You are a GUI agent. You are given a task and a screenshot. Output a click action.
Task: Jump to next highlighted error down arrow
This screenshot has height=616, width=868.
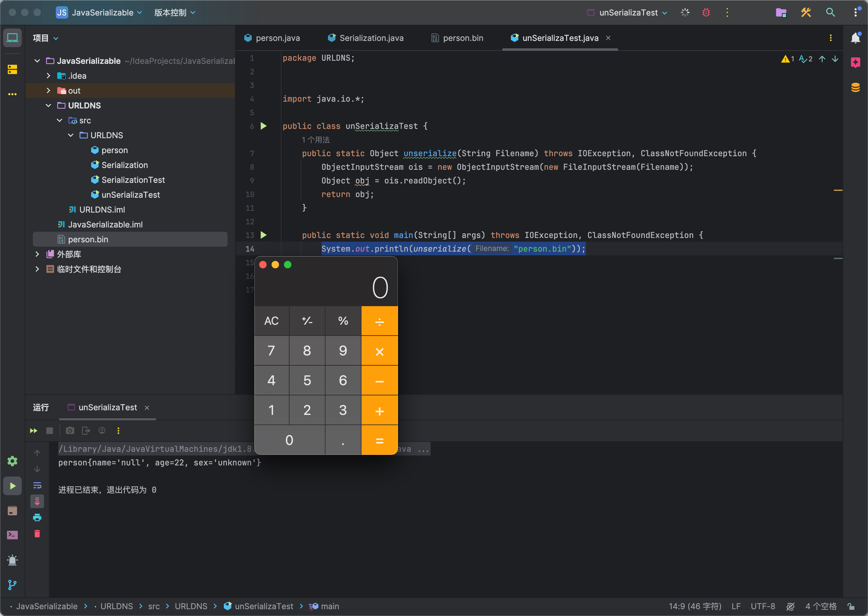coord(835,59)
